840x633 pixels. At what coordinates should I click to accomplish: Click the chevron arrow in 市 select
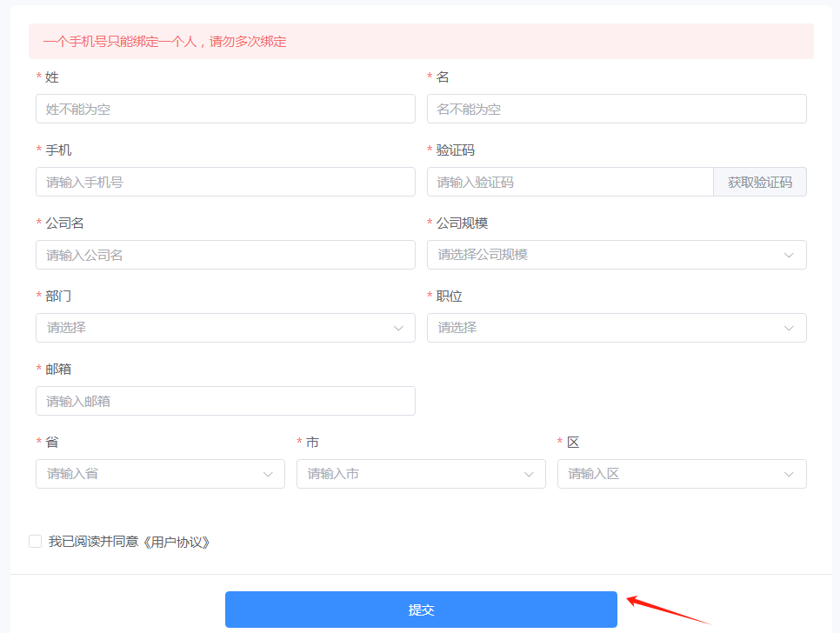529,474
